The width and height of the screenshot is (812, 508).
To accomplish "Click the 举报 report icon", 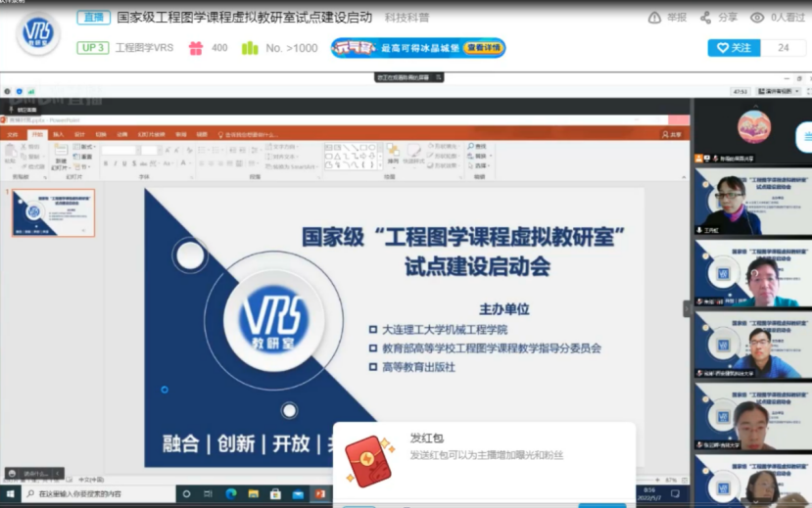I will click(x=654, y=18).
